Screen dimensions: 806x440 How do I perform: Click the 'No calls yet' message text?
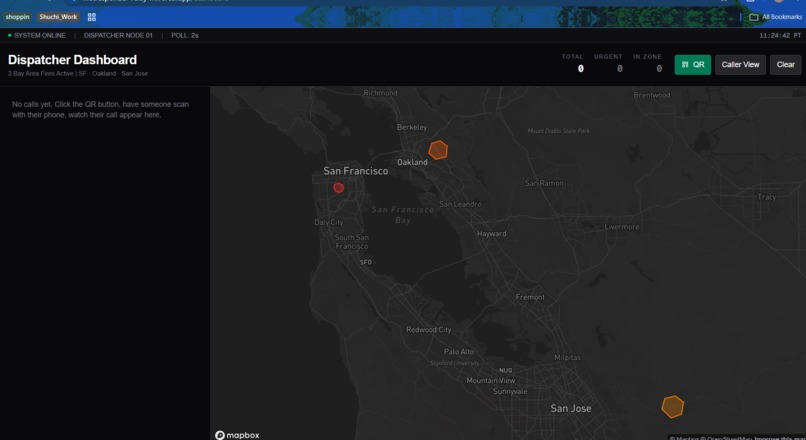click(100, 109)
